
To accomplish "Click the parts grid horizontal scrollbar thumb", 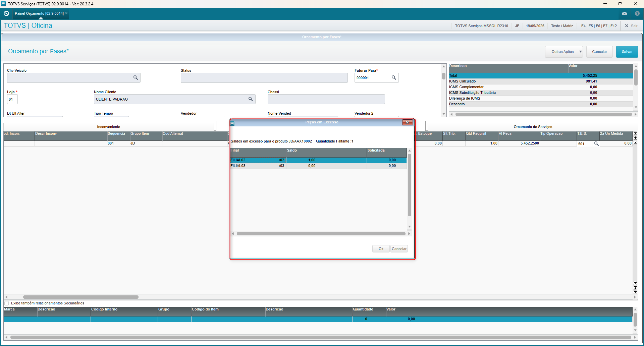I will [81, 297].
